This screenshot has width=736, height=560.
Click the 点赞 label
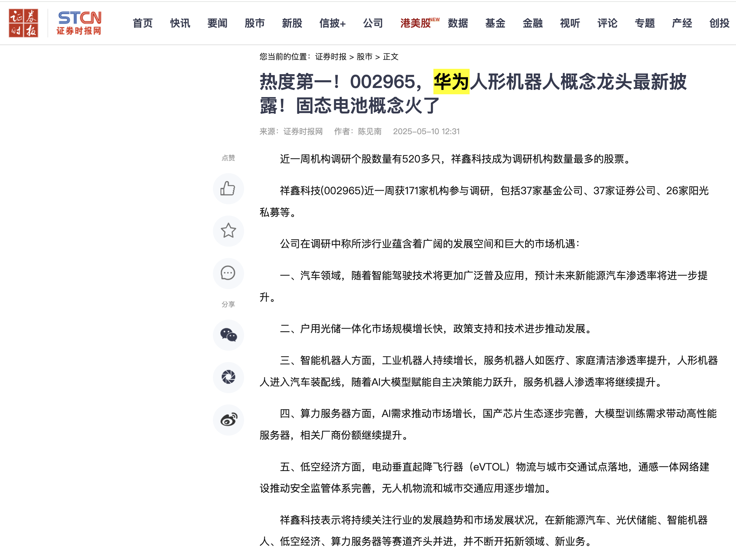tap(228, 158)
